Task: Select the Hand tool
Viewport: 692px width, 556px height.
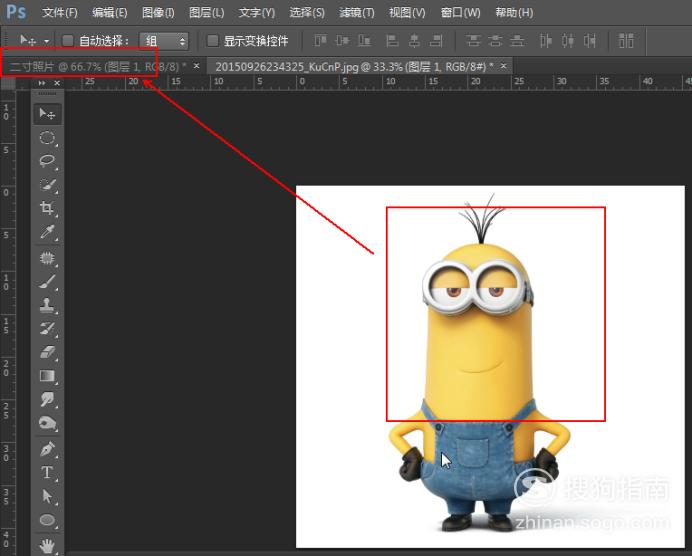Action: pos(47,546)
